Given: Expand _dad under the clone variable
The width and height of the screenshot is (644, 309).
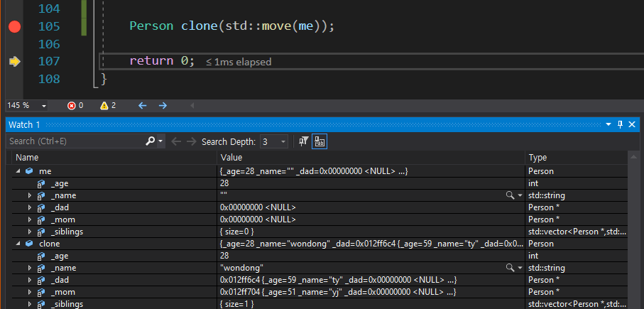Looking at the screenshot, I should (30, 280).
